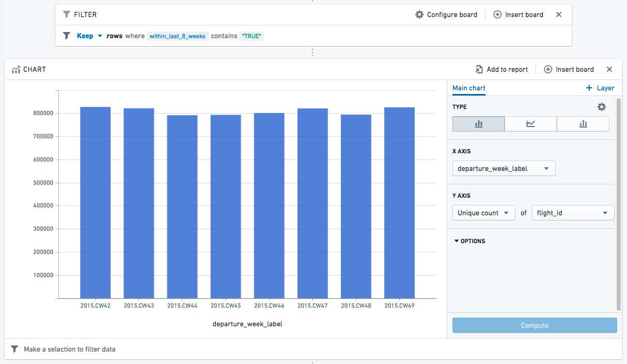Select the 2015.CW45 bar
Viewport: 627px width, 364px height.
[x=226, y=207]
